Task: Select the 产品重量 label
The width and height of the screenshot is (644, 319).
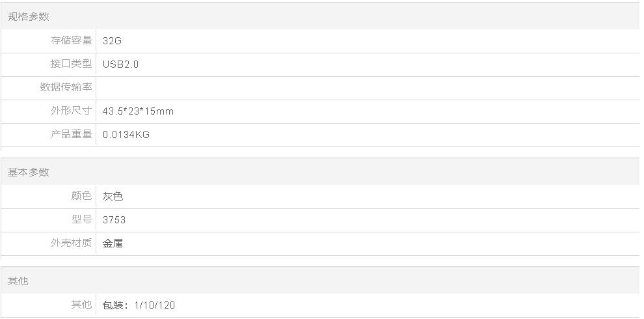Action: pyautogui.click(x=71, y=134)
